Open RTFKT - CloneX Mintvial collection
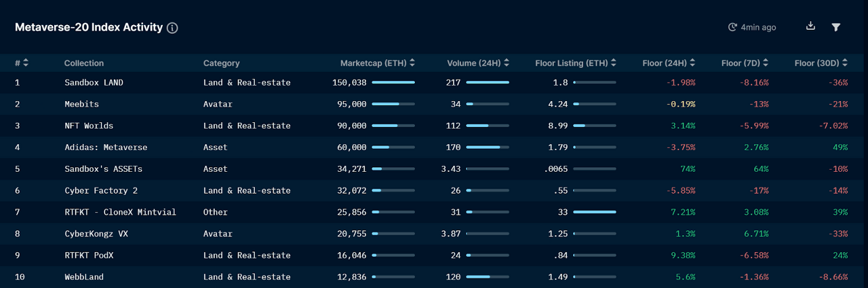The width and height of the screenshot is (868, 288). tap(121, 212)
